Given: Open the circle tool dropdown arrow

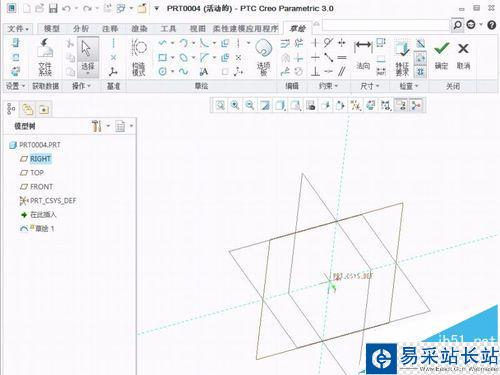Looking at the screenshot, I should (172, 71).
